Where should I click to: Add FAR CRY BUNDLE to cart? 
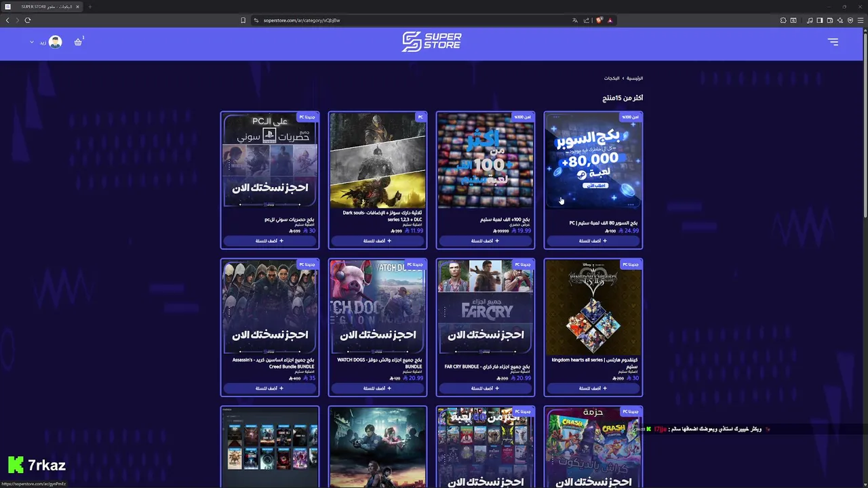(x=486, y=388)
